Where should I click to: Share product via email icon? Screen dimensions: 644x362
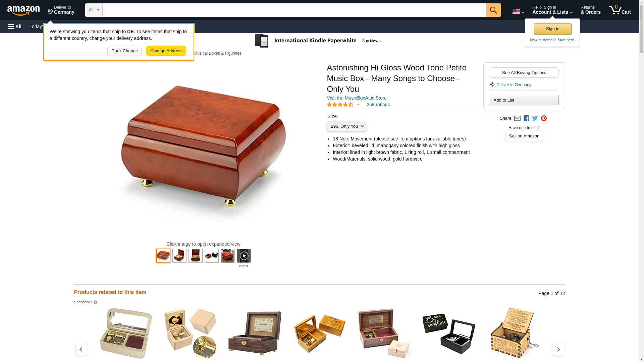[517, 118]
